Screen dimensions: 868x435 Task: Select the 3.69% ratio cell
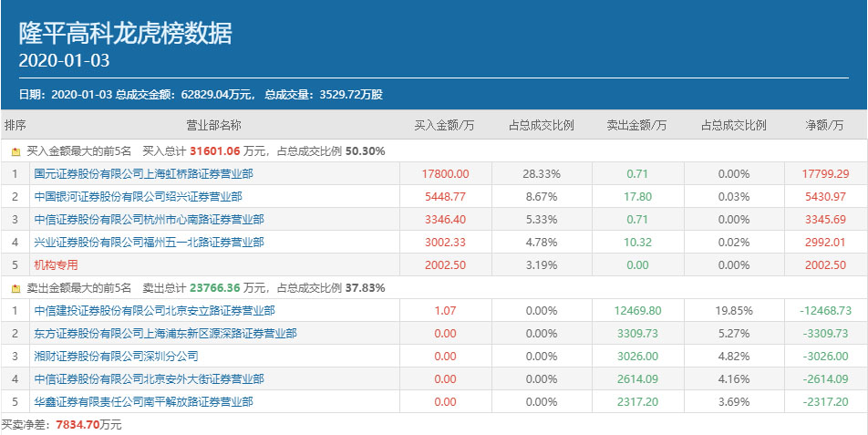tap(733, 402)
